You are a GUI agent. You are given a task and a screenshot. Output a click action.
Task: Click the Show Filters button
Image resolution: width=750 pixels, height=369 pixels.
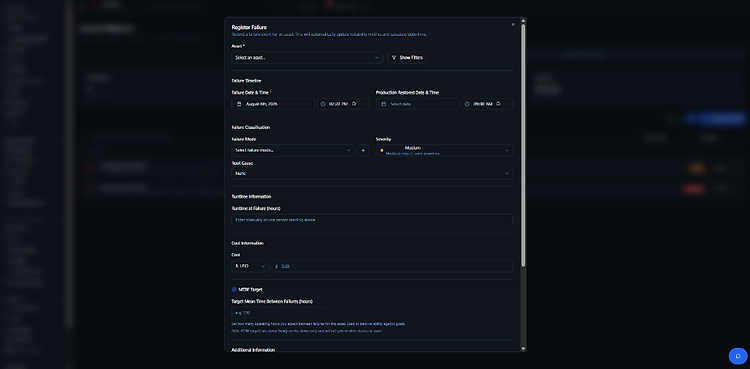tap(407, 57)
